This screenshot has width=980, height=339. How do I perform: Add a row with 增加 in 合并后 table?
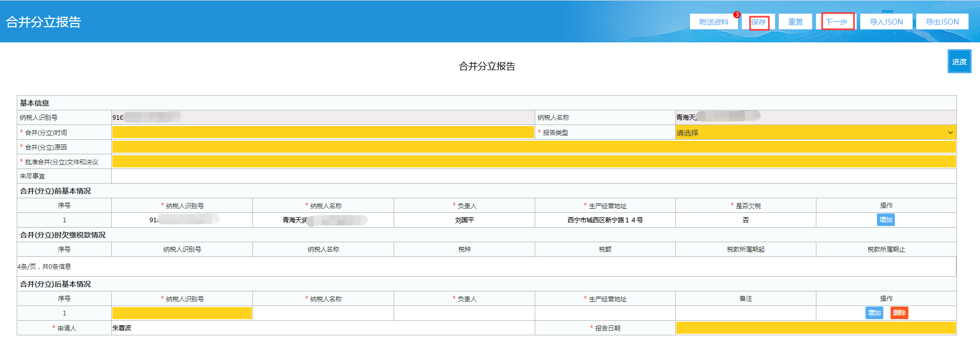(x=874, y=313)
